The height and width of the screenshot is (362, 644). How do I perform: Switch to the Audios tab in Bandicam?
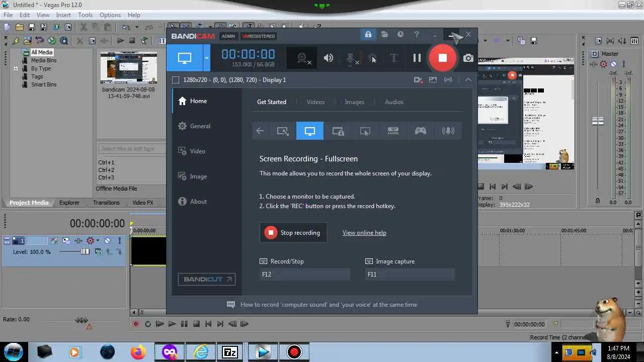394,102
